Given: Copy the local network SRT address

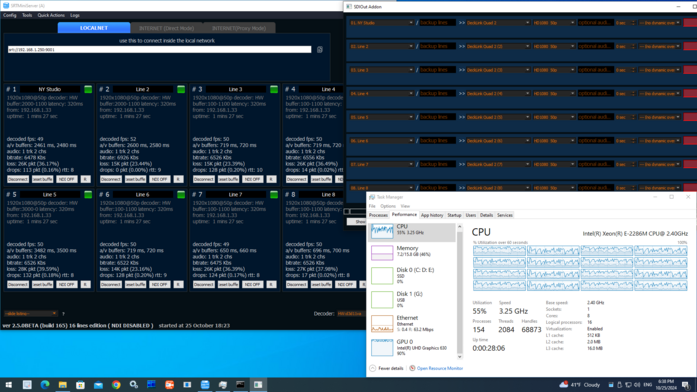Looking at the screenshot, I should (320, 50).
